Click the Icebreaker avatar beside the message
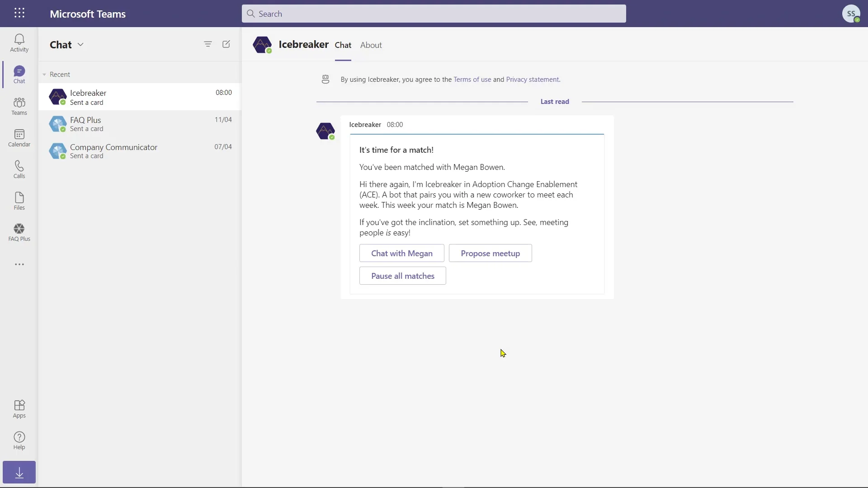The height and width of the screenshot is (488, 868). tap(325, 131)
